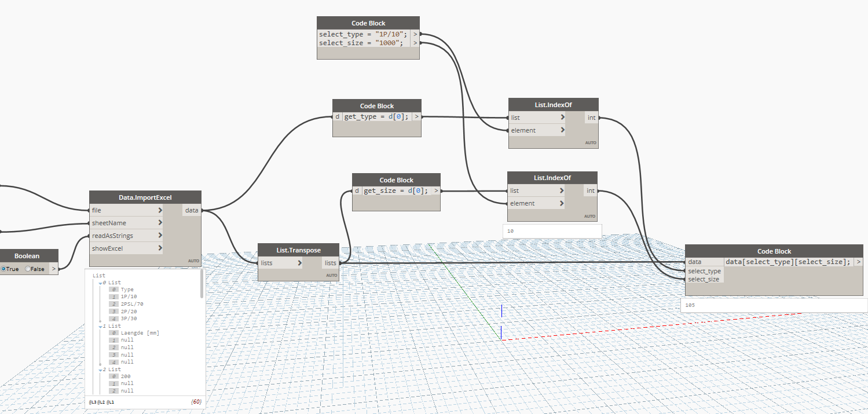Click data output port of Data.ImportExcel
The width and height of the screenshot is (868, 414).
point(192,210)
